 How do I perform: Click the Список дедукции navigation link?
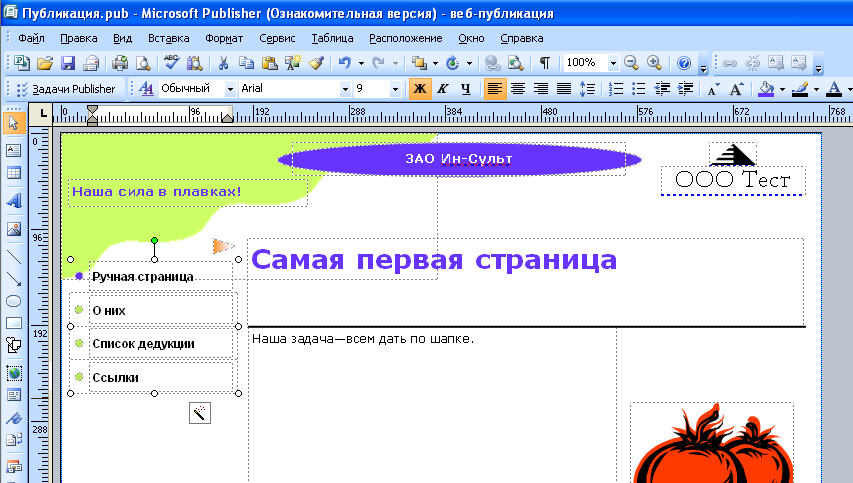(143, 344)
